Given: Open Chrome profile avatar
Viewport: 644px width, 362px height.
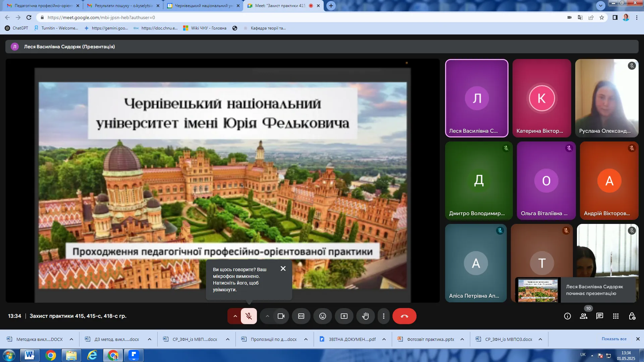Looking at the screenshot, I should pyautogui.click(x=626, y=17).
